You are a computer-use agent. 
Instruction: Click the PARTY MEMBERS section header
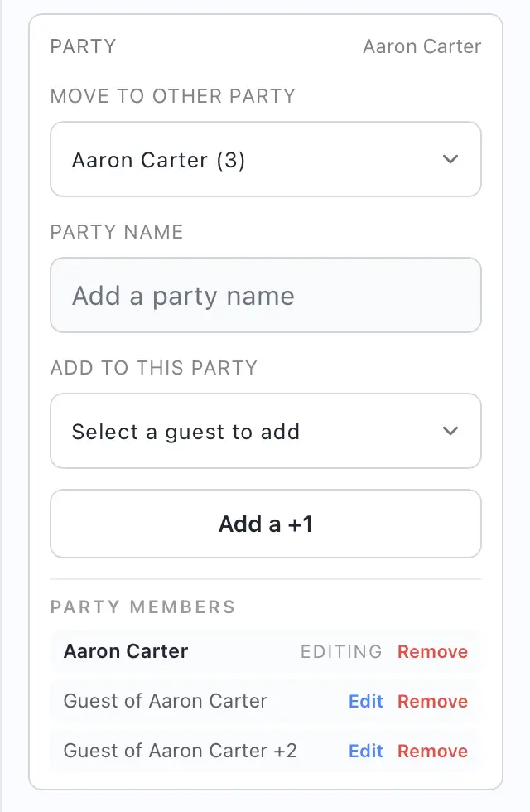click(141, 607)
